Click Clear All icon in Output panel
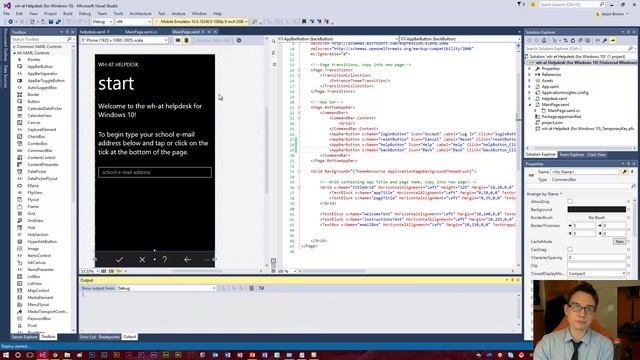Screen dimensions: 640x360 click(251, 288)
